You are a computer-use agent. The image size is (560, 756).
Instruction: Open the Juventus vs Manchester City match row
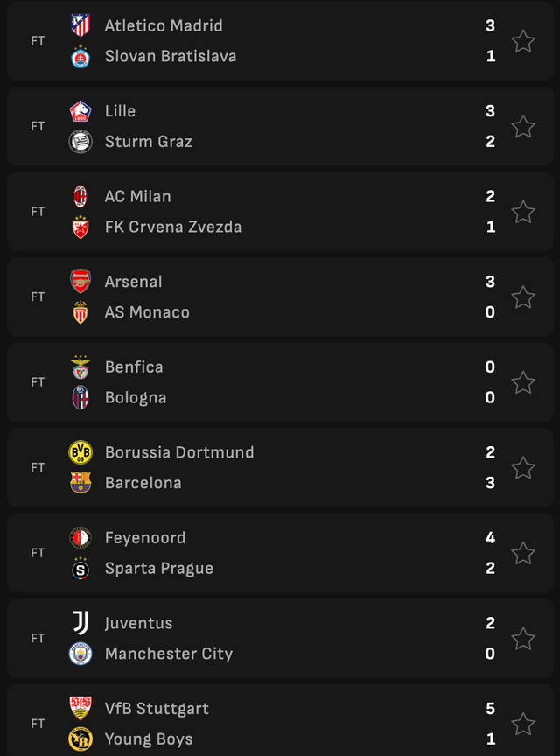click(x=280, y=639)
